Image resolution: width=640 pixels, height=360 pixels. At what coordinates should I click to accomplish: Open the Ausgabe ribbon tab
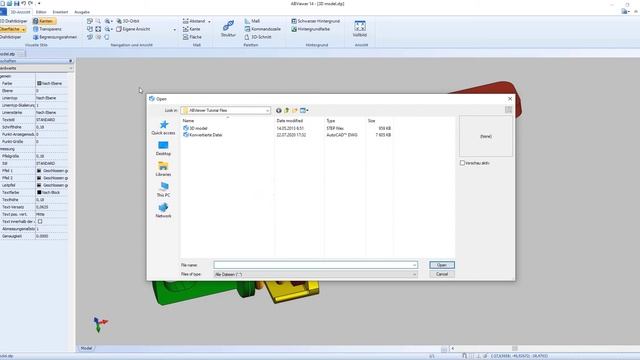[82, 12]
